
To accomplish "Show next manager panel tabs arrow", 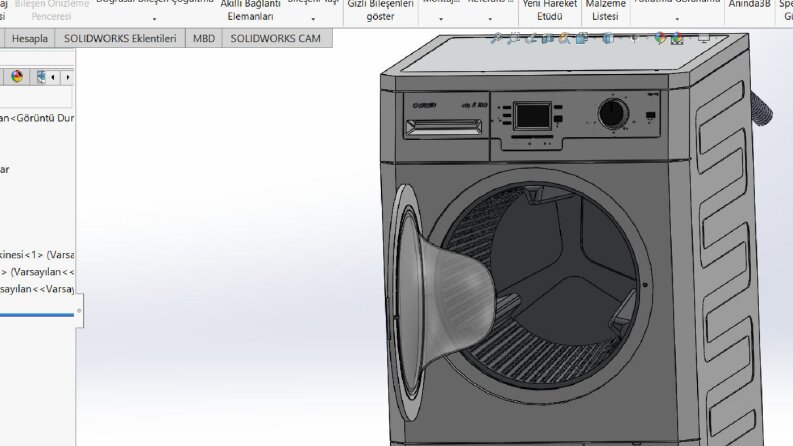I will pos(68,77).
